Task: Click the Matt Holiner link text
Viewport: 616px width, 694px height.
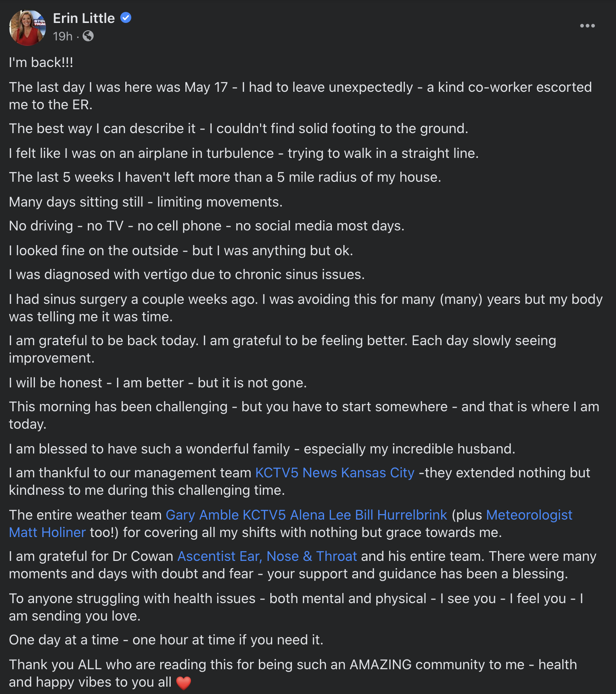Action: coord(47,532)
